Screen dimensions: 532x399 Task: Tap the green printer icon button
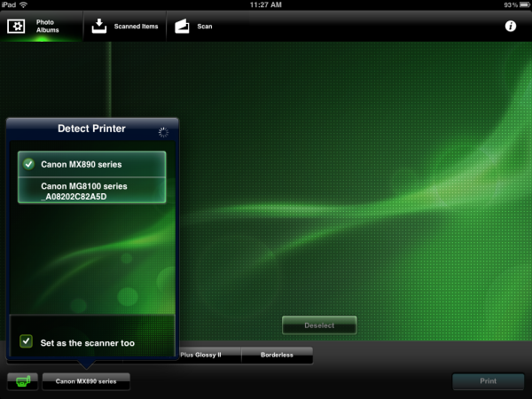point(22,381)
